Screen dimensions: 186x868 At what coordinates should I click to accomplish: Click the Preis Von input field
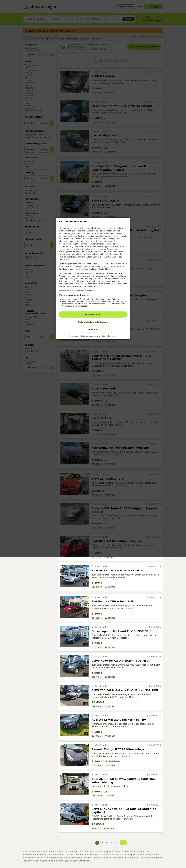click(30, 337)
